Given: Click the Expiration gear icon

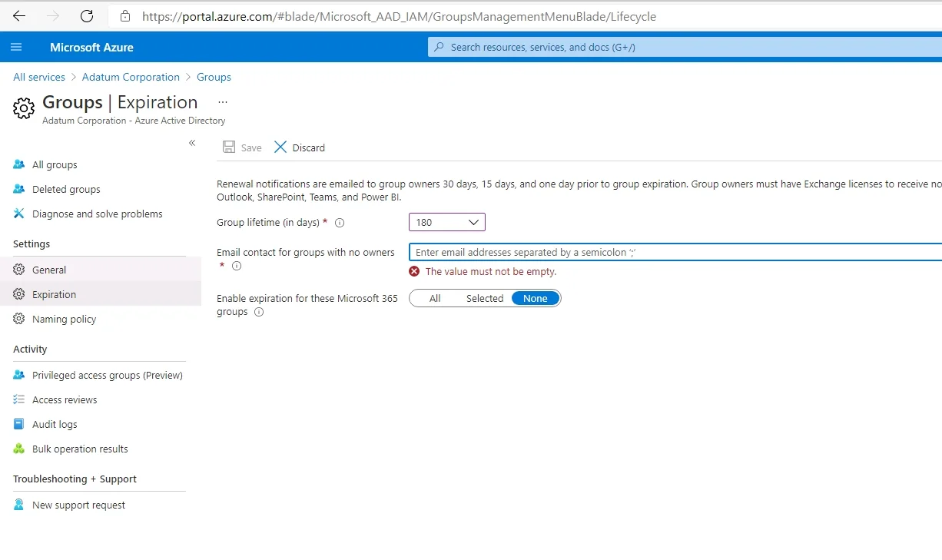Looking at the screenshot, I should (x=19, y=294).
